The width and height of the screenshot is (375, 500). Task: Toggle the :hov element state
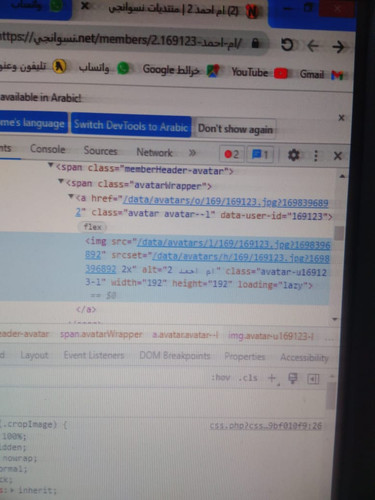[x=221, y=377]
